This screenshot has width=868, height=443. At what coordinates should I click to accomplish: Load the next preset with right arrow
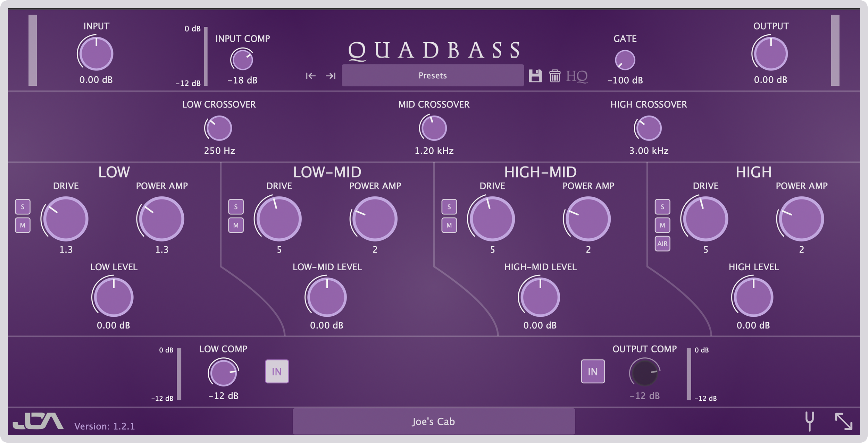click(x=331, y=76)
